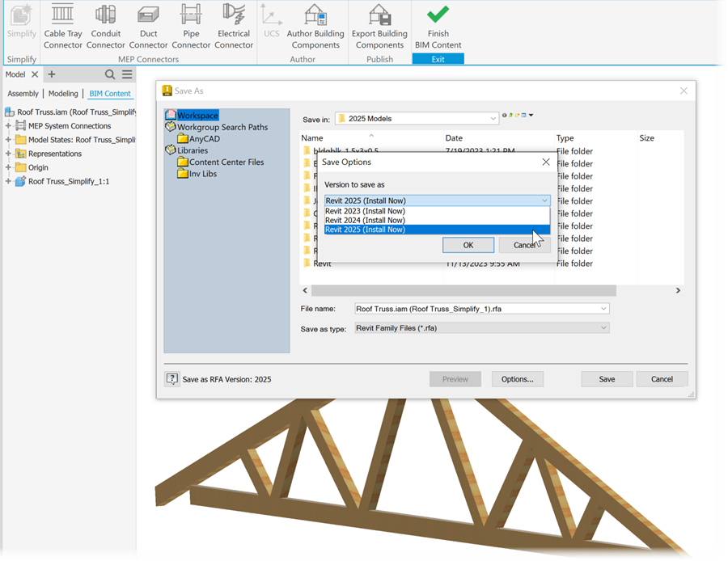Open the Save as type dropdown
728x561 pixels.
[603, 328]
